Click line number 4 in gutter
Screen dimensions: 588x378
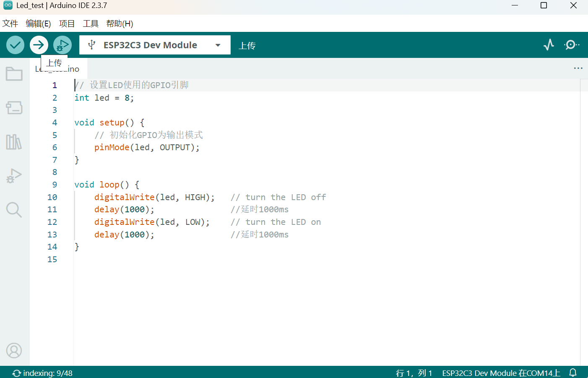55,123
